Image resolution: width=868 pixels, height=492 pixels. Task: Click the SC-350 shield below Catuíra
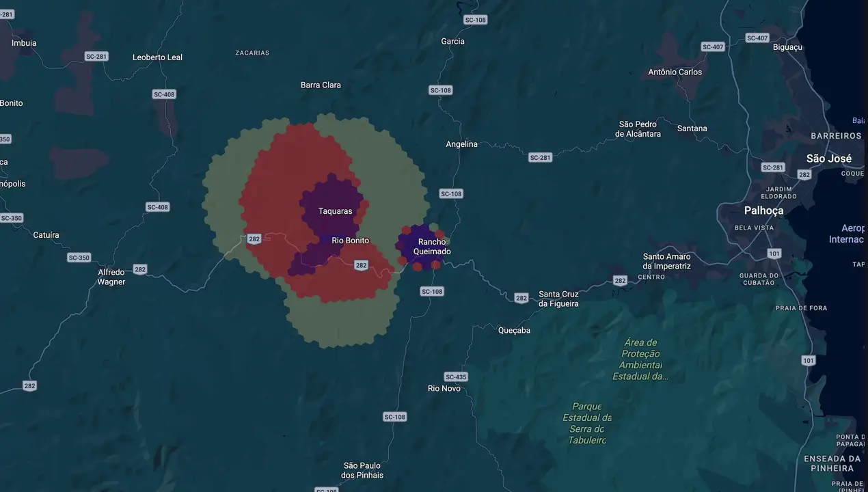click(x=79, y=258)
